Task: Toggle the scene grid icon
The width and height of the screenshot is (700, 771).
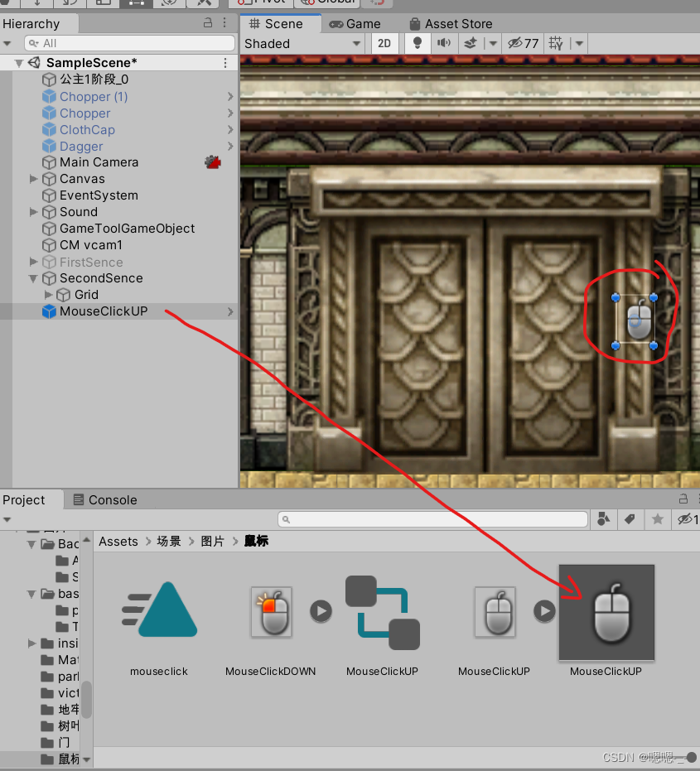Action: click(x=556, y=43)
